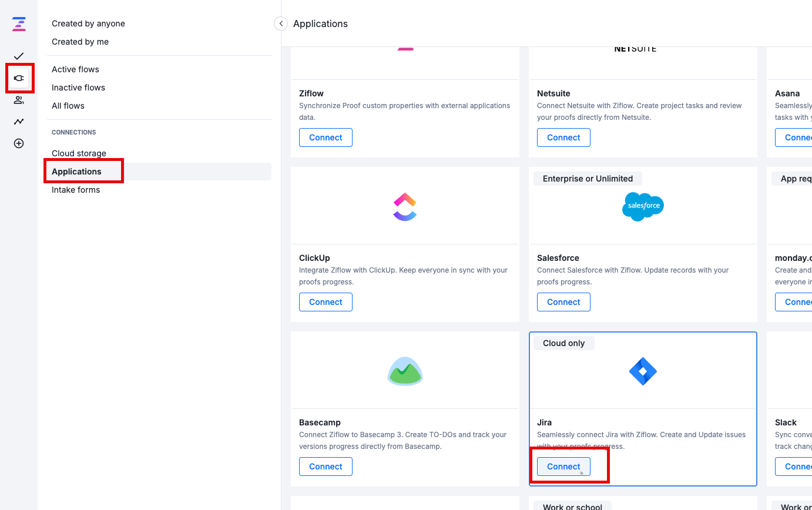Click the Basecamp card title
Image resolution: width=812 pixels, height=510 pixels.
tap(320, 422)
